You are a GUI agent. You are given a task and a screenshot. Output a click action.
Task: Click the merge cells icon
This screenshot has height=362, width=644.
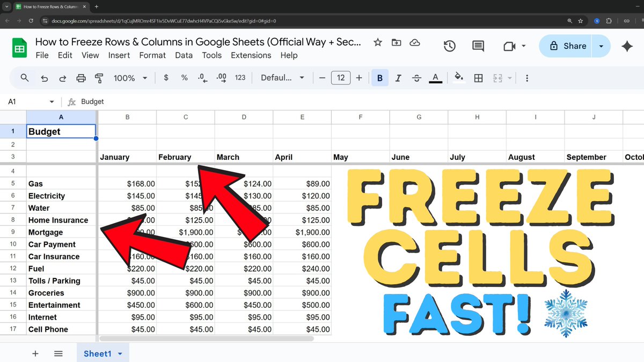[497, 78]
